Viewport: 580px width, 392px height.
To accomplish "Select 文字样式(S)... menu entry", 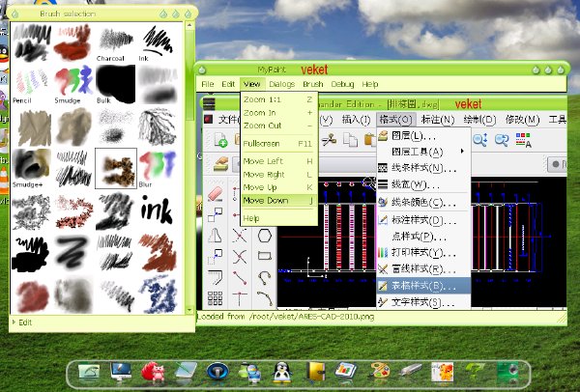I will [423, 302].
